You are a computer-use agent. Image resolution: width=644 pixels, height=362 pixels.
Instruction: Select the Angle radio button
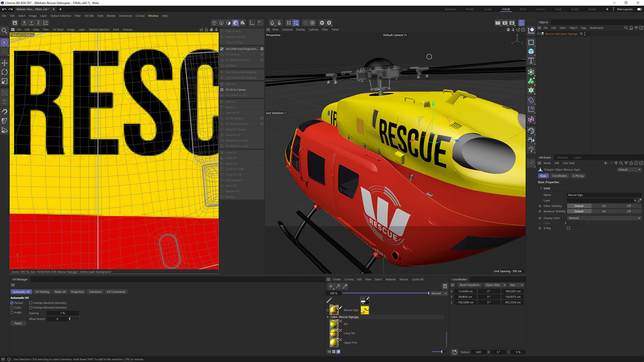point(12,312)
